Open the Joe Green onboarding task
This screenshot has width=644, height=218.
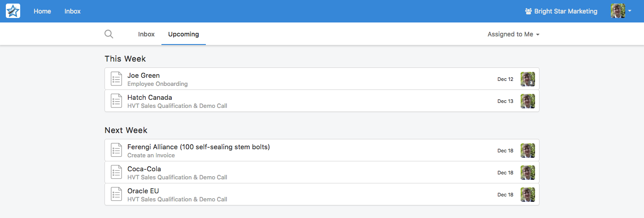(144, 76)
